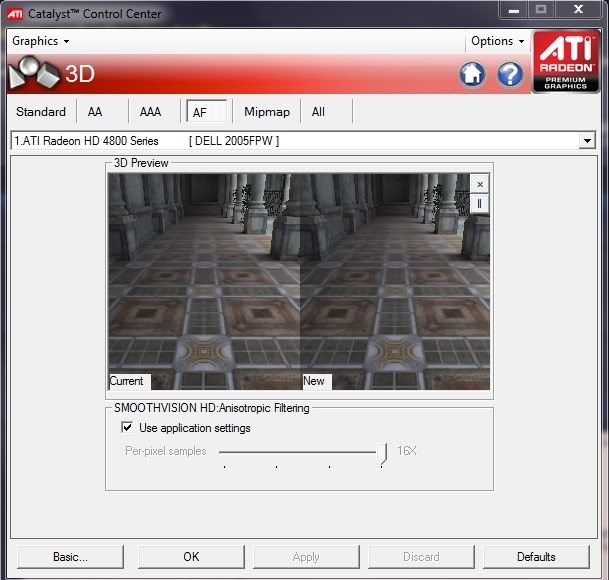Image resolution: width=609 pixels, height=580 pixels.
Task: Click the Defaults button
Action: coord(536,557)
